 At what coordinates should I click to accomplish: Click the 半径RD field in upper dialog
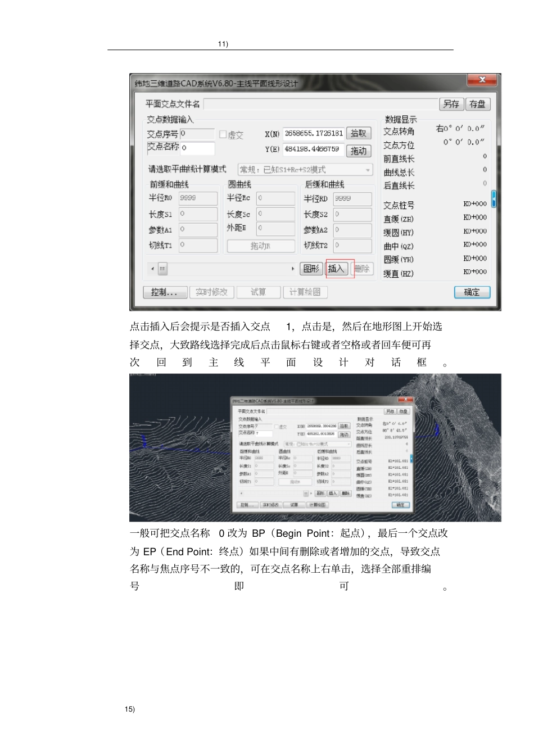[352, 199]
